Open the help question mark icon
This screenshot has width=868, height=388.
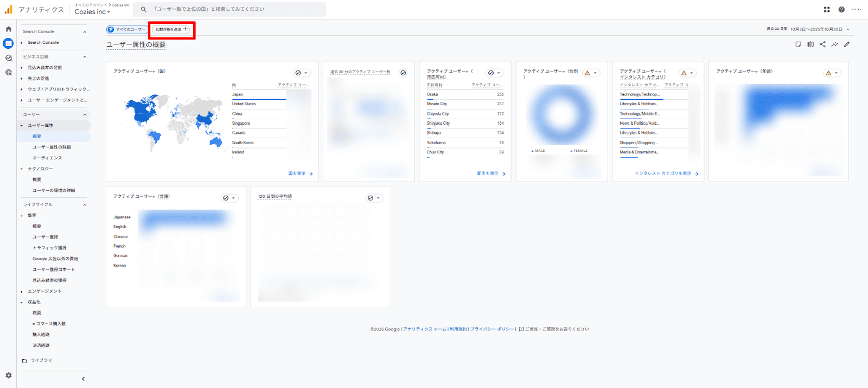pyautogui.click(x=841, y=9)
